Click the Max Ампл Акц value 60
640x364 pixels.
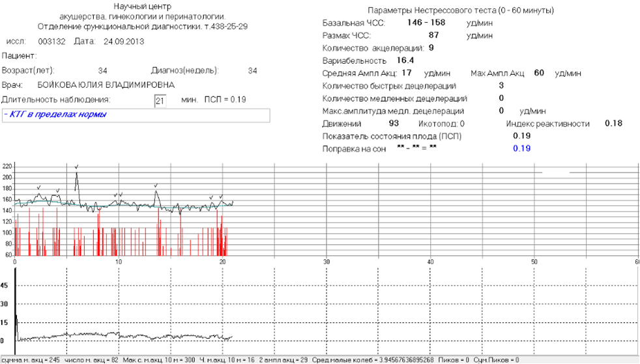[x=538, y=73]
